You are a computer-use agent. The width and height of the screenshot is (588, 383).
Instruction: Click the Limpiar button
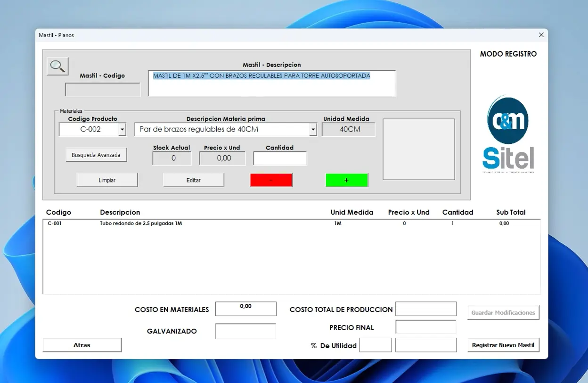[x=107, y=180]
